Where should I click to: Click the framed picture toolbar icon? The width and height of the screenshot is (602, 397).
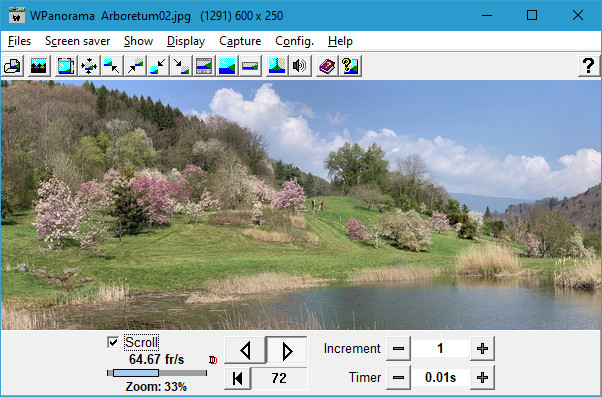tap(66, 66)
